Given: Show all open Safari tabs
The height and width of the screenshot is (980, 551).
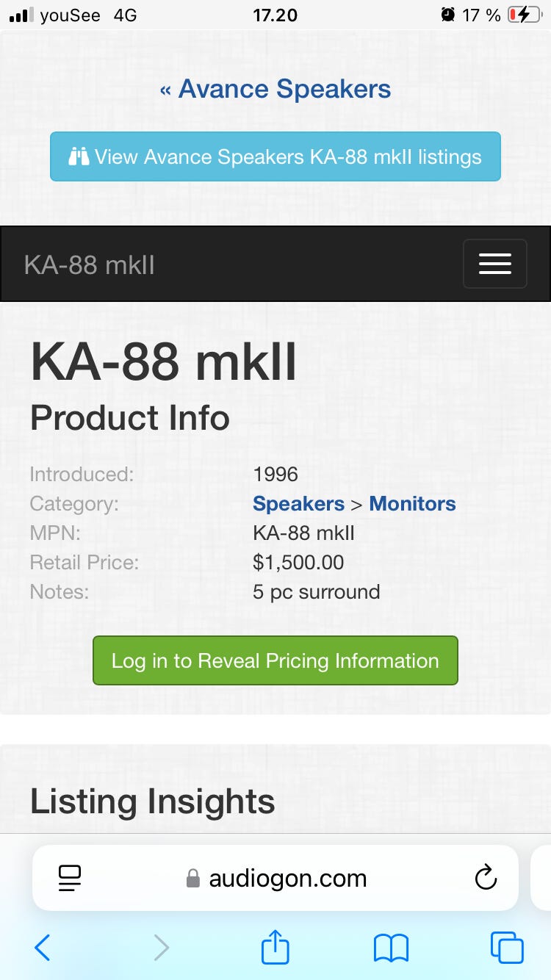Looking at the screenshot, I should click(507, 948).
